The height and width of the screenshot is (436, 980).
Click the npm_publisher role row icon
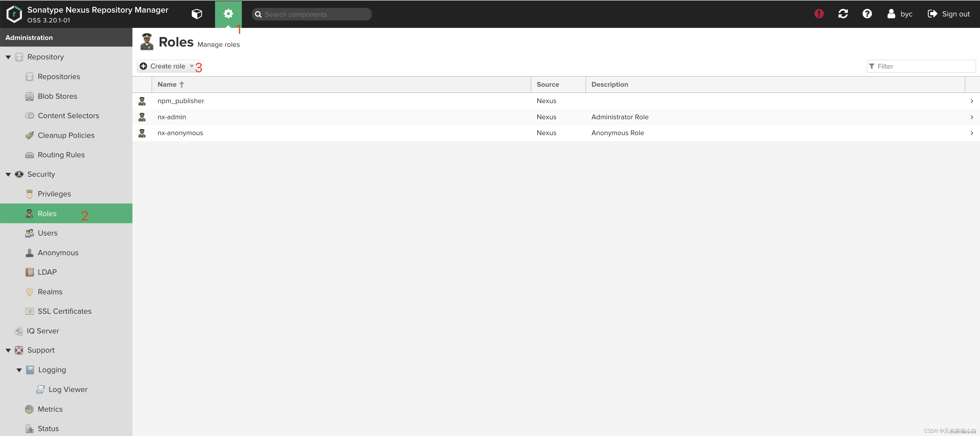coord(142,101)
